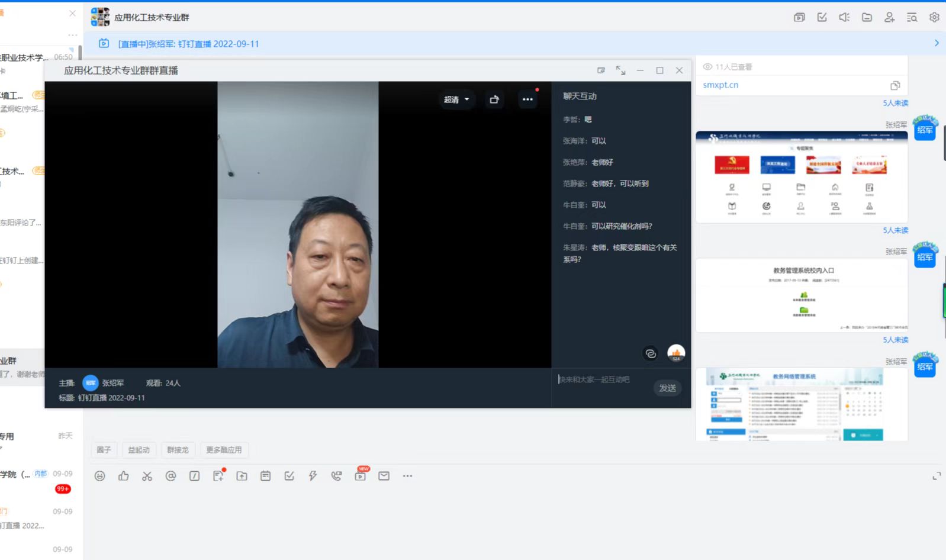Image resolution: width=946 pixels, height=560 pixels.
Task: Open group files folder icon
Action: (x=867, y=17)
